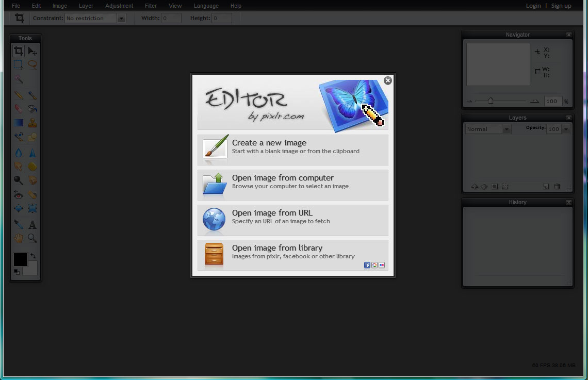The width and height of the screenshot is (588, 380).
Task: Open the View menu
Action: [175, 6]
